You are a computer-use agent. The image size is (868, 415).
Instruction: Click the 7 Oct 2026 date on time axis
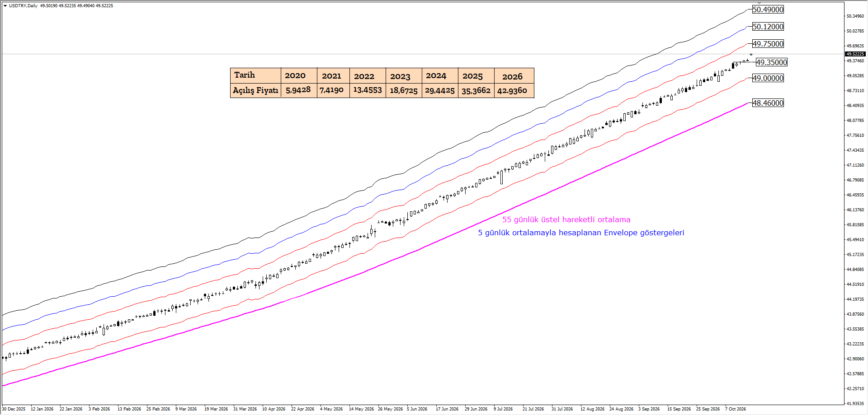736,409
